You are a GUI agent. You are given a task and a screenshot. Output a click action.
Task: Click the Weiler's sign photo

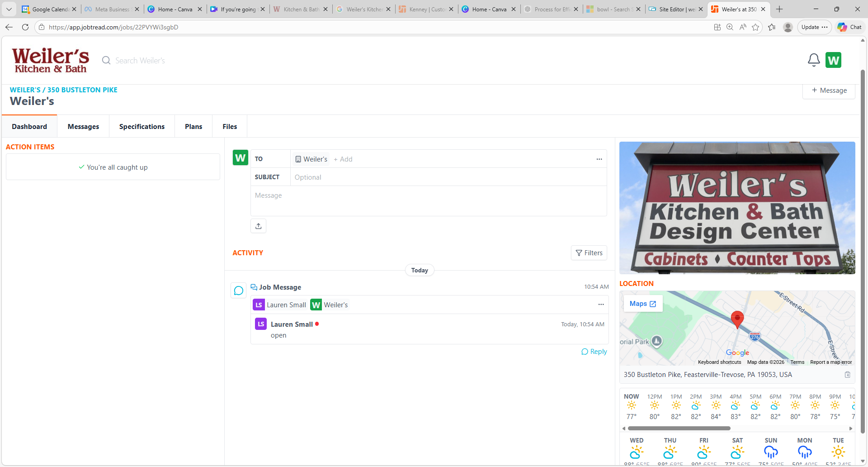tap(737, 208)
